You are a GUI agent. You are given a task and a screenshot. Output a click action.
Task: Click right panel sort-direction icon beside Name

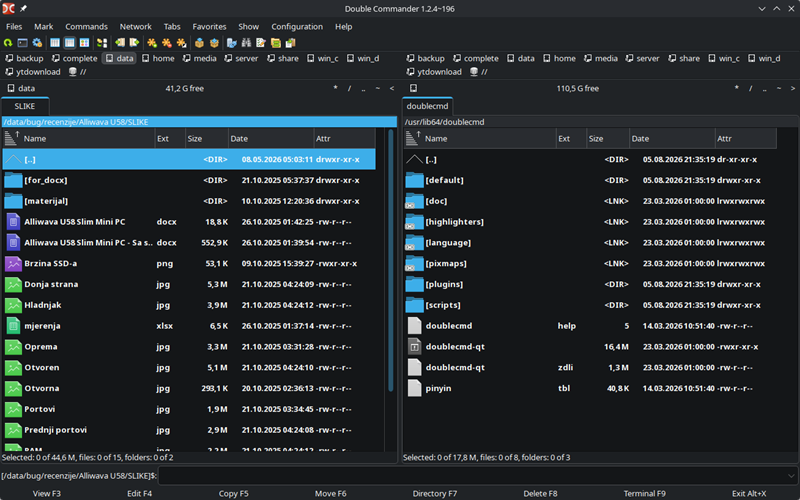(412, 138)
